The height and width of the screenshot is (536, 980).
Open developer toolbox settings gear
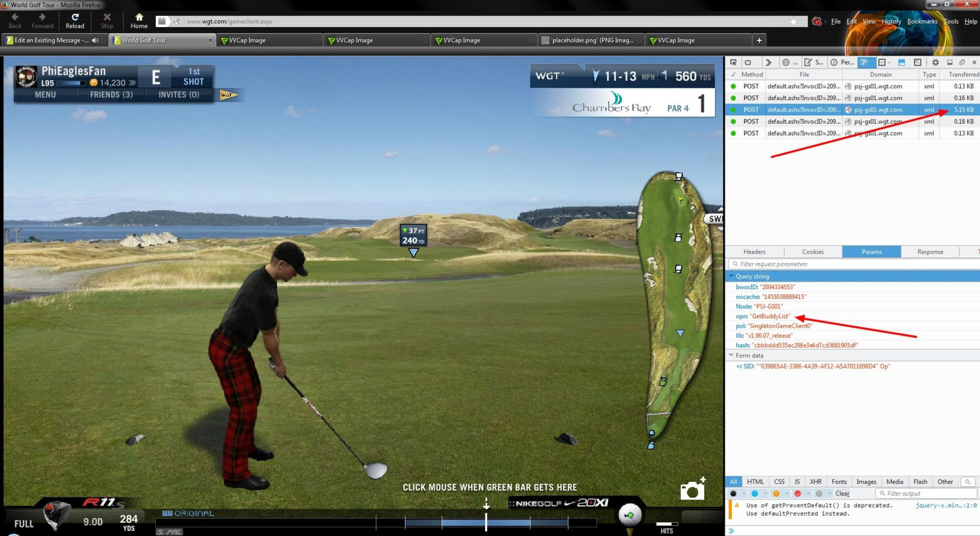coord(935,62)
